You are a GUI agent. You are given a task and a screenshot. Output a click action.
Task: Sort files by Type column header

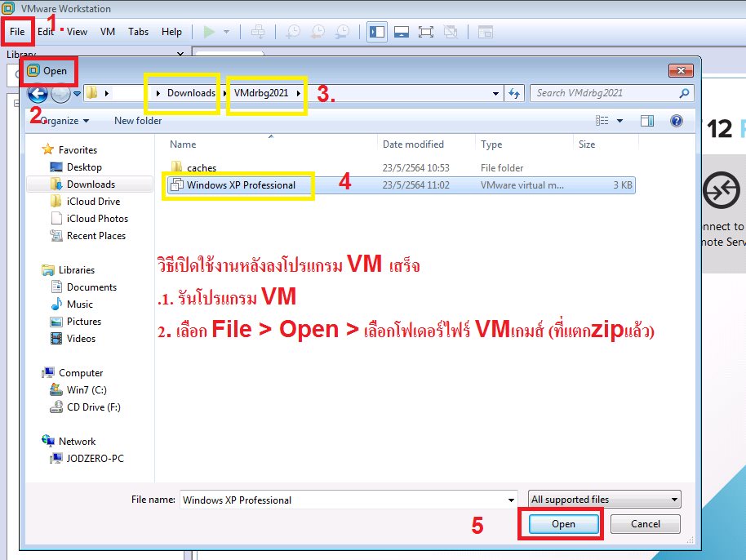click(491, 144)
